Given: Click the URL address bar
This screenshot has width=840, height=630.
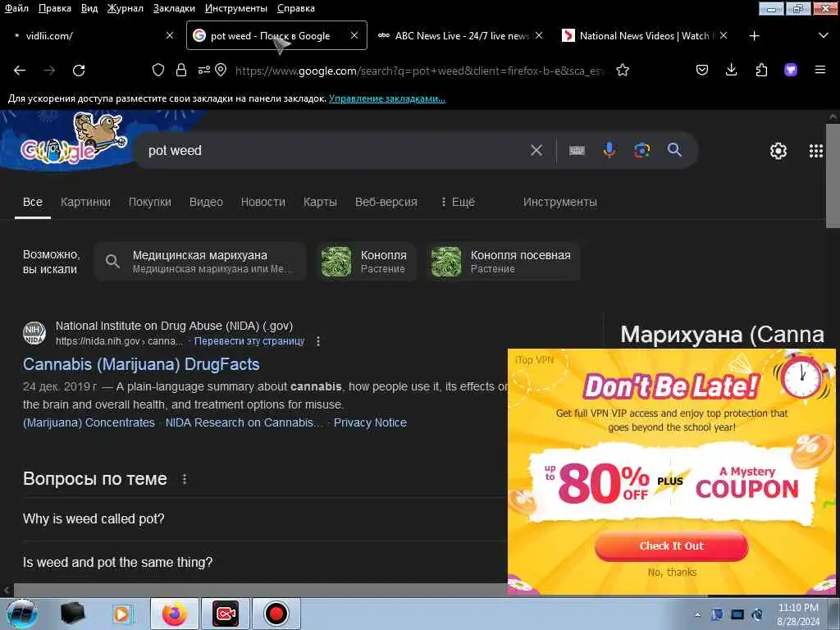Looking at the screenshot, I should (419, 71).
